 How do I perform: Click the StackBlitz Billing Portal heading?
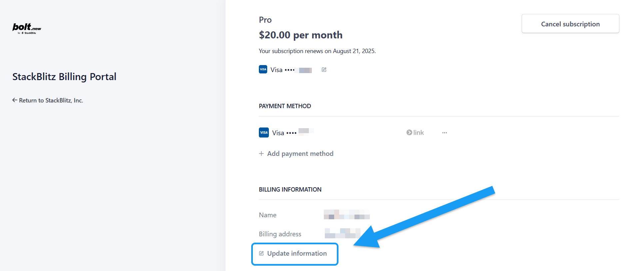pyautogui.click(x=64, y=76)
